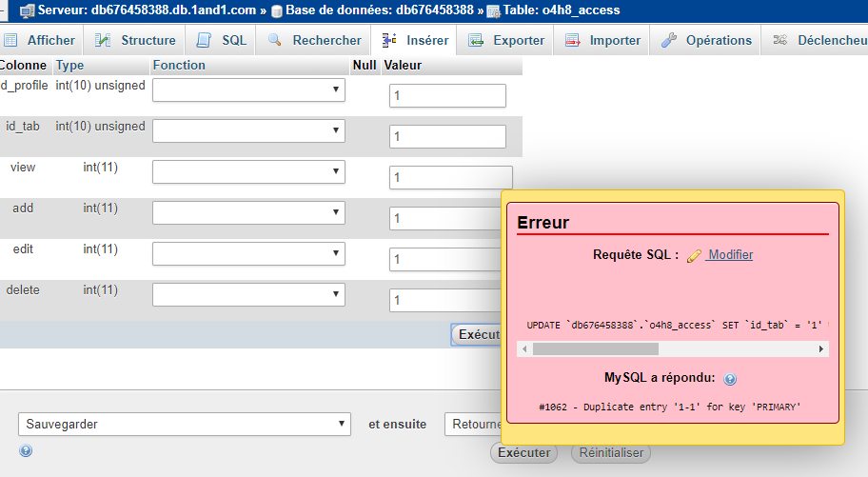Image resolution: width=868 pixels, height=477 pixels.
Task: Click the SQL page icon
Action: point(204,40)
